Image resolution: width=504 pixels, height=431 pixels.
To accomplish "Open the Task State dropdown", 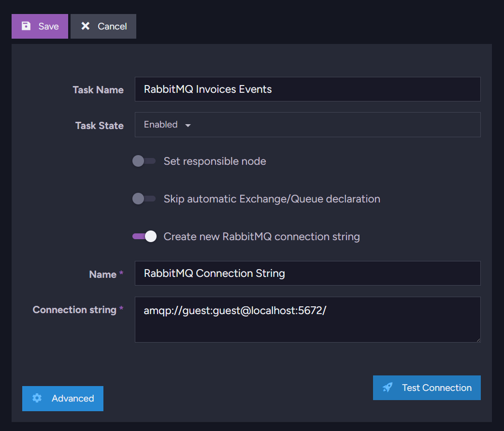I will point(307,125).
